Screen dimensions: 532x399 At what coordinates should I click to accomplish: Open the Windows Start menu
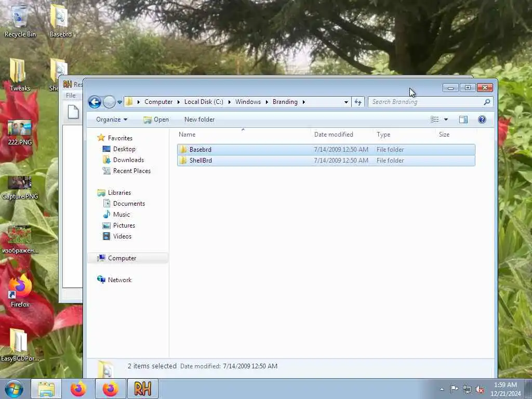[14, 389]
